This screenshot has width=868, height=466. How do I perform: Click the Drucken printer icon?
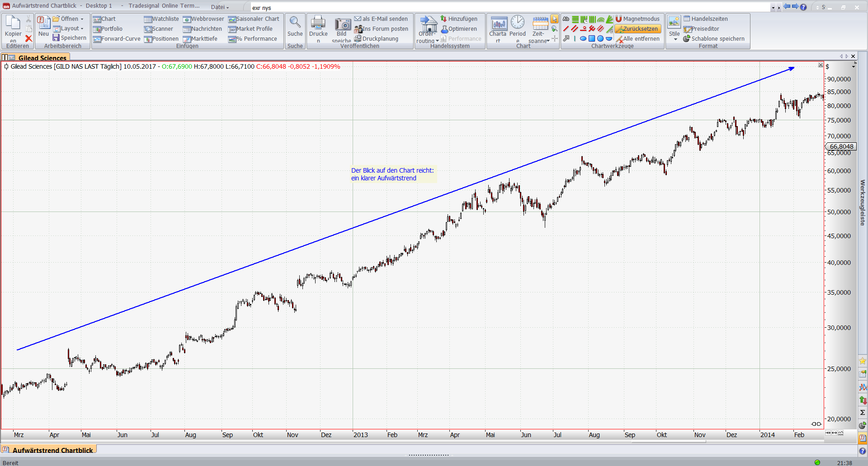pyautogui.click(x=318, y=23)
